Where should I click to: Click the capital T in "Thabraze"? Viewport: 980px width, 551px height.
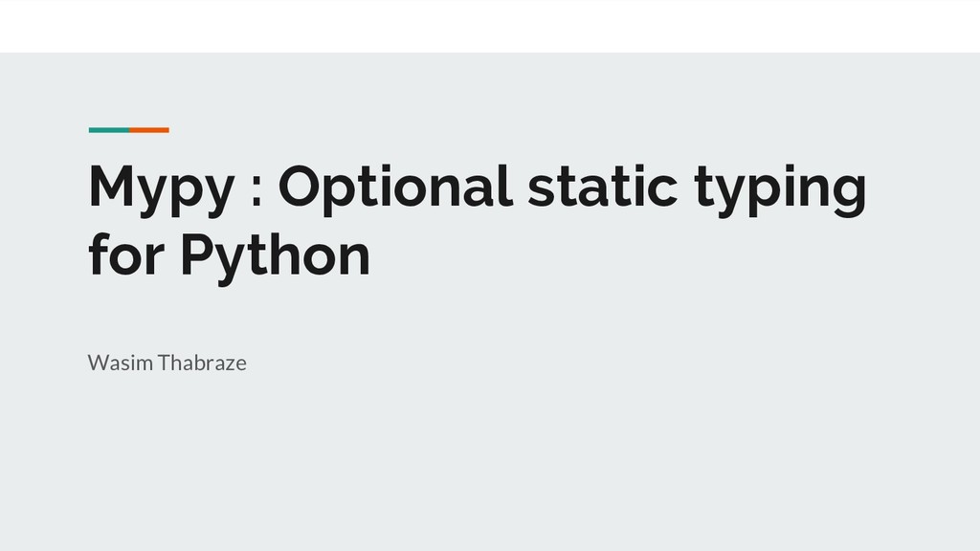(x=164, y=363)
